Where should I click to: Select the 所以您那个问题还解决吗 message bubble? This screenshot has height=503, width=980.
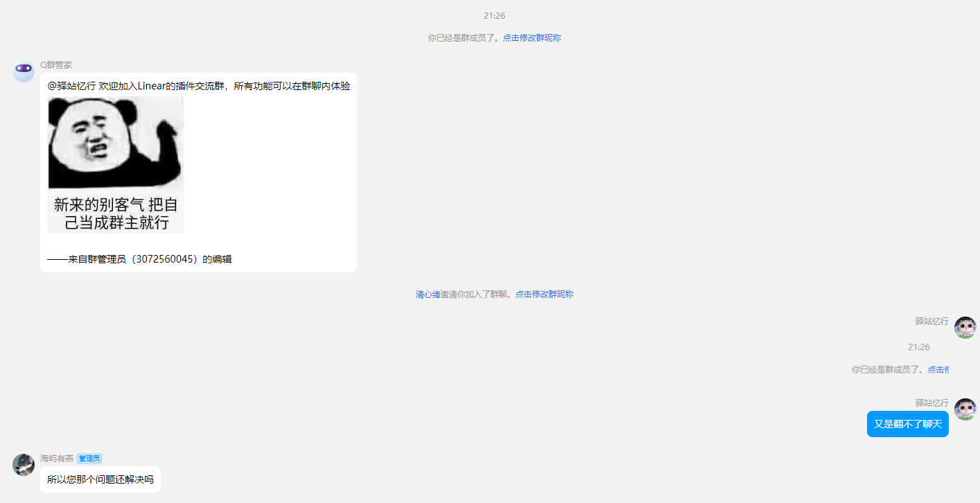[100, 479]
